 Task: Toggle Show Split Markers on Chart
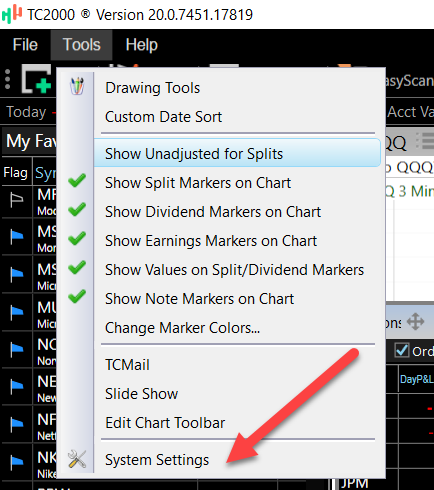(x=198, y=183)
